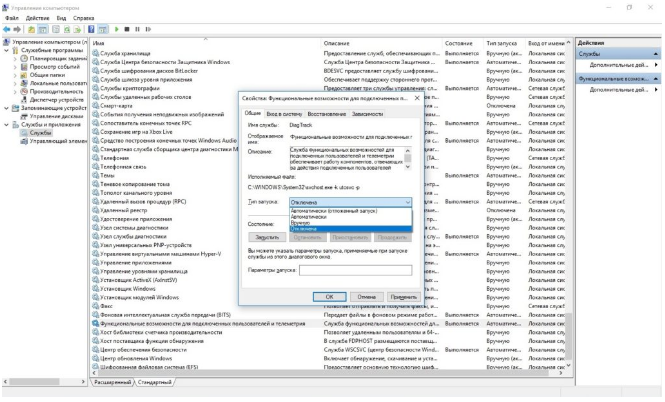Open Properties via the toolbar sheet icon
Image resolution: width=665 pixels, height=402 pixels.
56,29
